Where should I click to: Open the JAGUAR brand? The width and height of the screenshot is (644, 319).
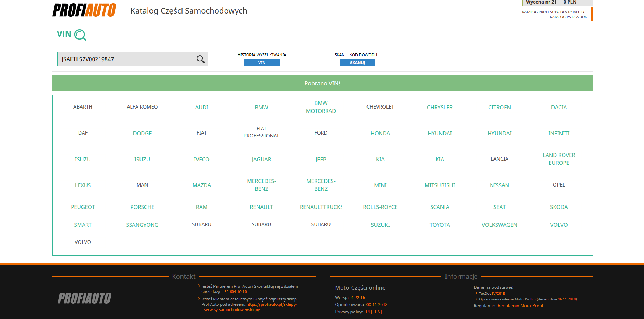[262, 159]
